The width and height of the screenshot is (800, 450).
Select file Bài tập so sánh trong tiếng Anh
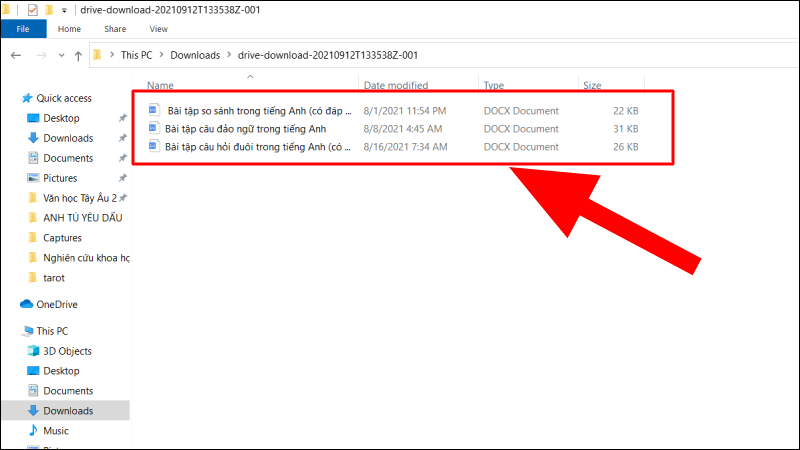tap(259, 111)
